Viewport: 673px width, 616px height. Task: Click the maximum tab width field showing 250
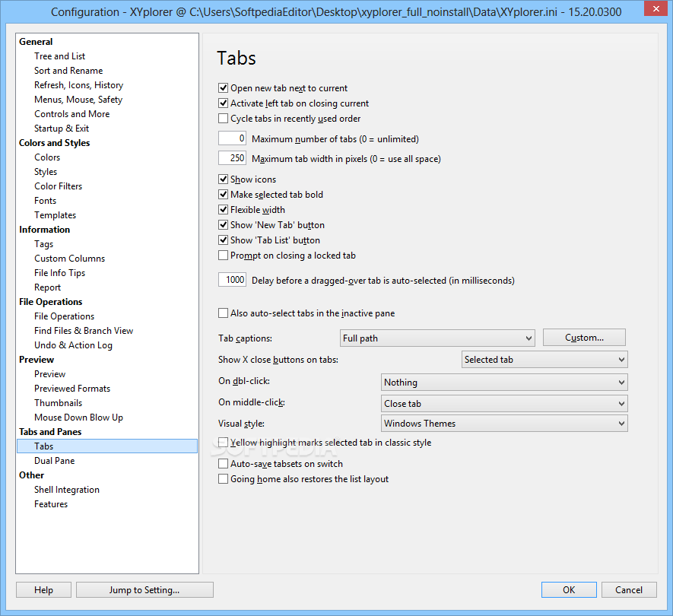(x=232, y=158)
